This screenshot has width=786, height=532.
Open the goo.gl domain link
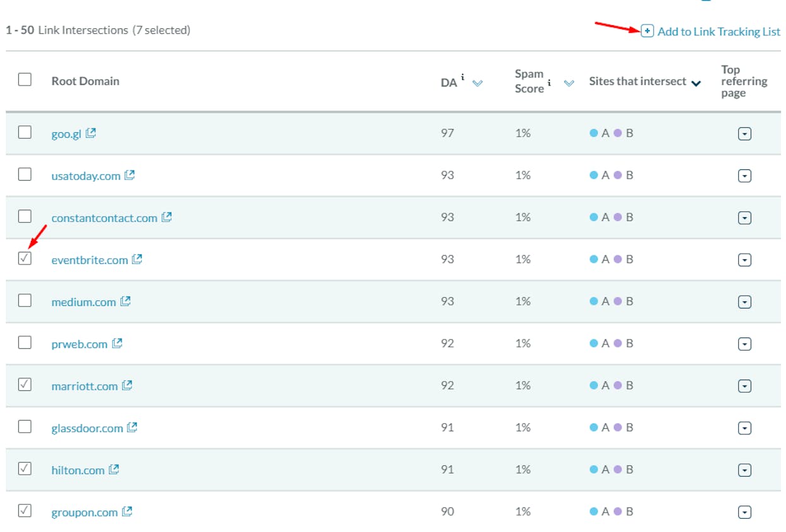tap(66, 134)
